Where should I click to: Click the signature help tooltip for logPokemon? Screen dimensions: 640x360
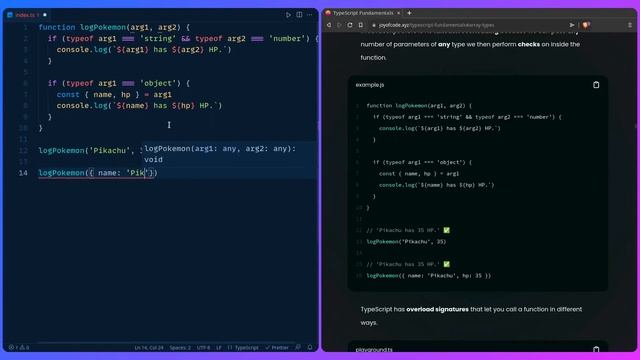229,154
